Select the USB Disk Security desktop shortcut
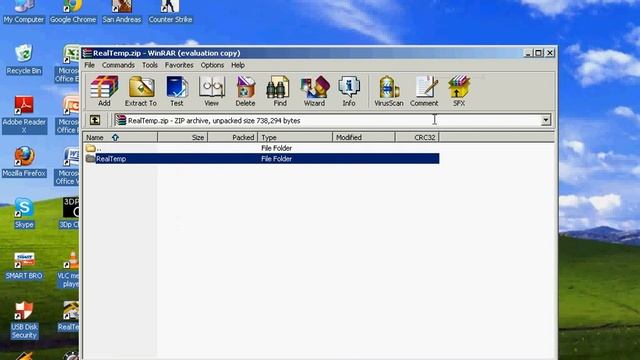Screen dimensions: 640x360 24,320
